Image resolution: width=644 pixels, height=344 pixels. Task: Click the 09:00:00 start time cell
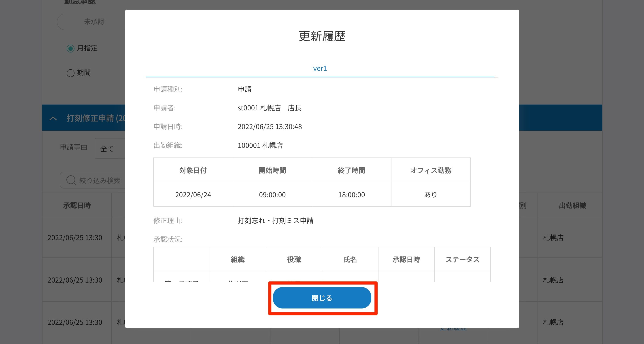(272, 195)
